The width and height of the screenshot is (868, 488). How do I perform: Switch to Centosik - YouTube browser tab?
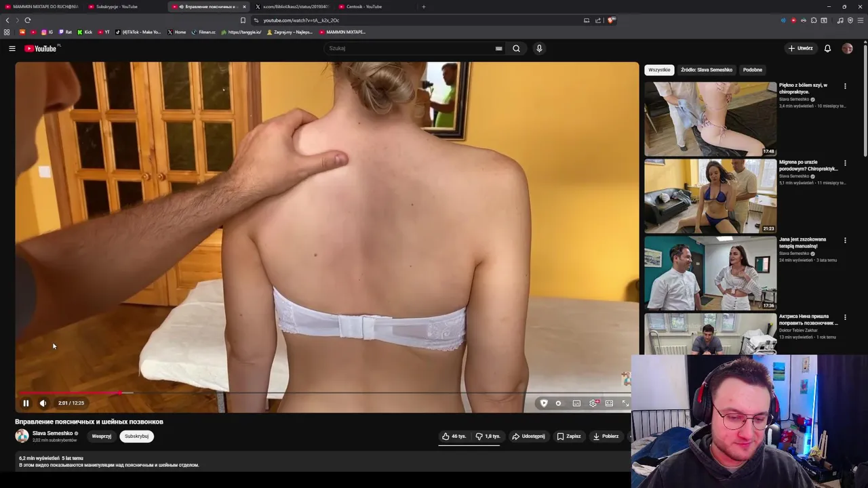pyautogui.click(x=373, y=7)
